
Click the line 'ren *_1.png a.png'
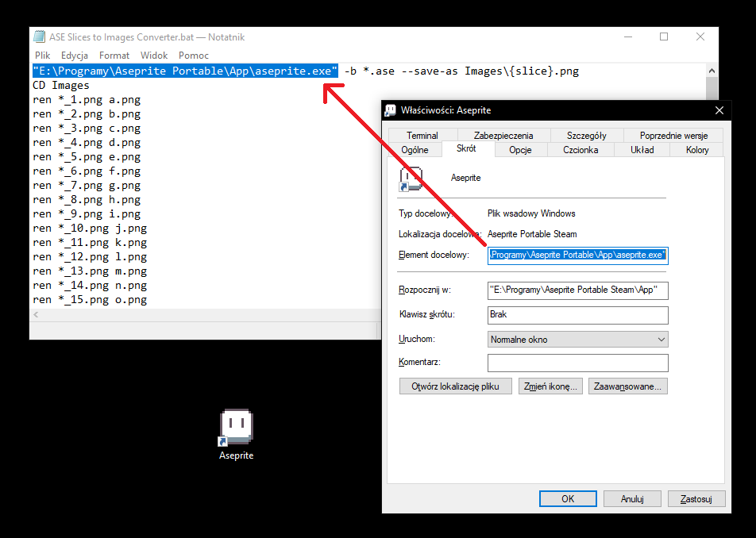(x=87, y=100)
